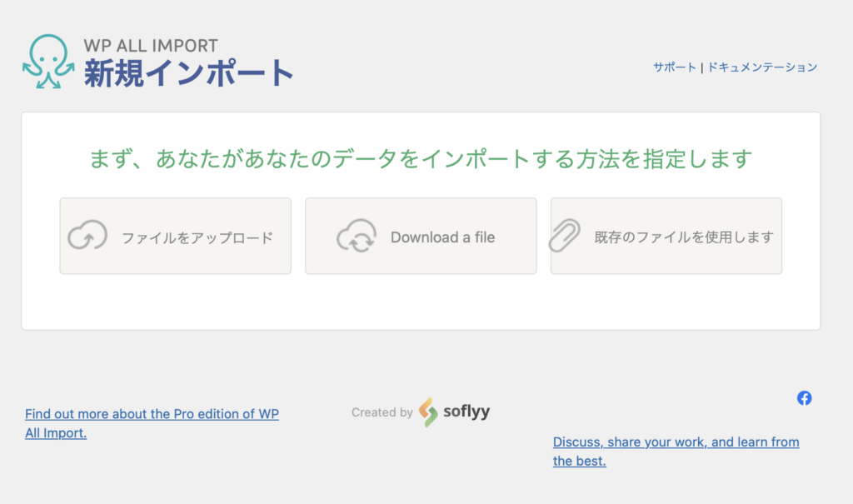
Task: Click the WP ALL IMPORT header text
Action: [x=151, y=46]
